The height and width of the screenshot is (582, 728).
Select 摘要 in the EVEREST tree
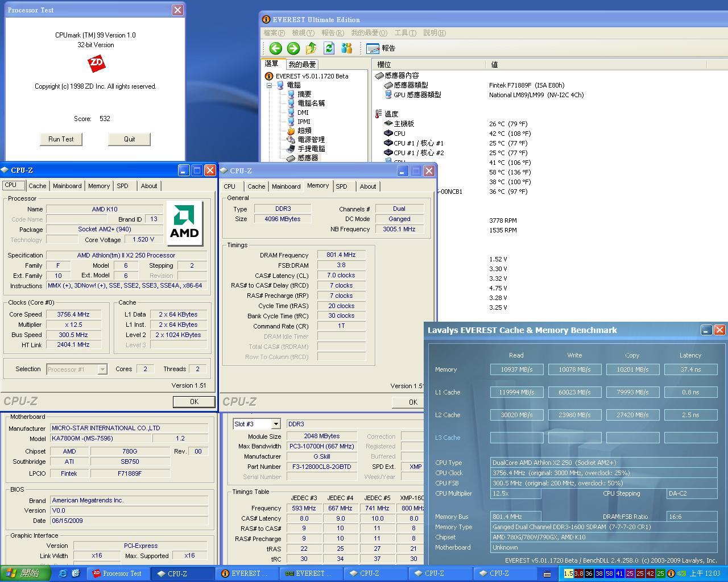[x=304, y=94]
